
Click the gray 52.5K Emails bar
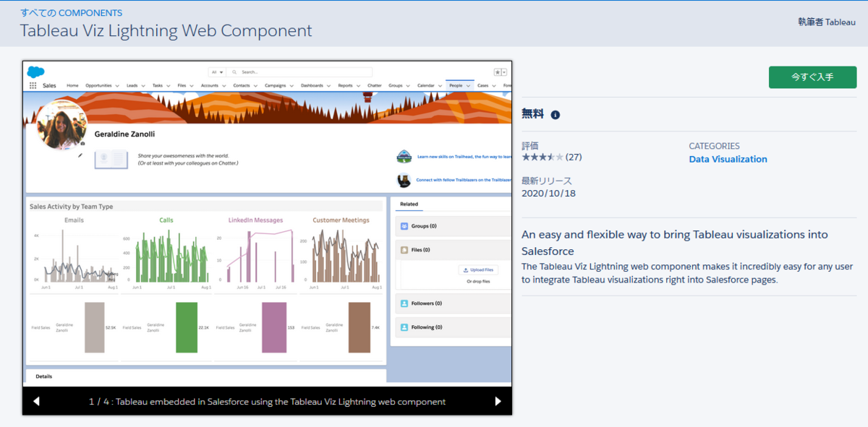pos(94,327)
